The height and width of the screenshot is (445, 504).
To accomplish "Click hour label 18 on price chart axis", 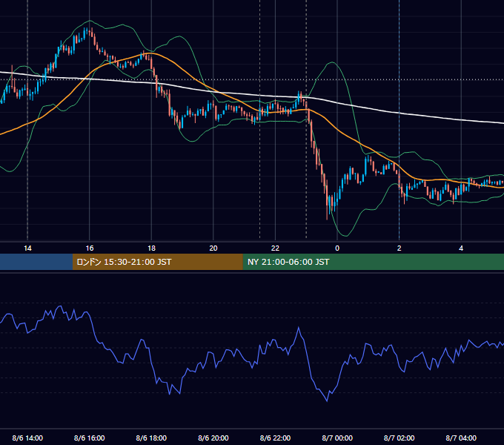I will pyautogui.click(x=151, y=248).
